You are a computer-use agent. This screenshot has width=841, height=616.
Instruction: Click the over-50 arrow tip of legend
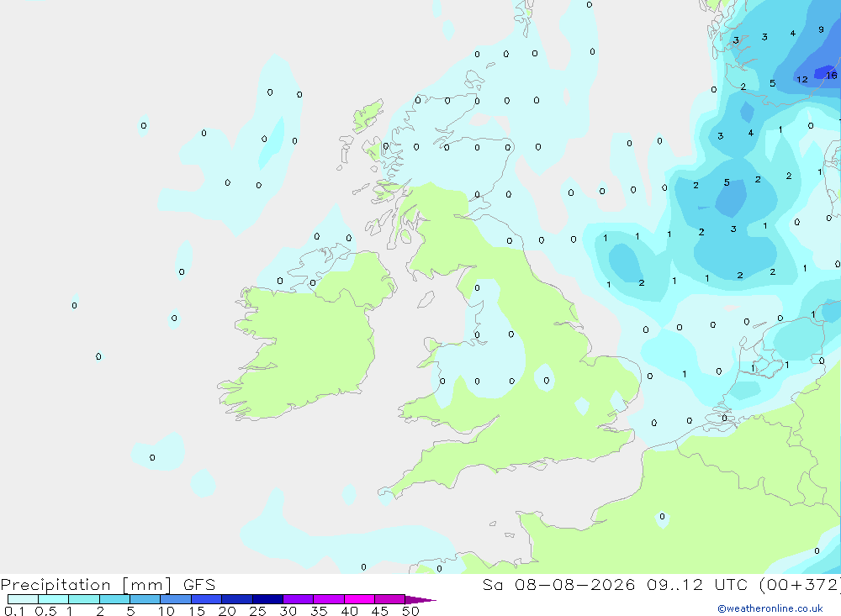click(420, 599)
